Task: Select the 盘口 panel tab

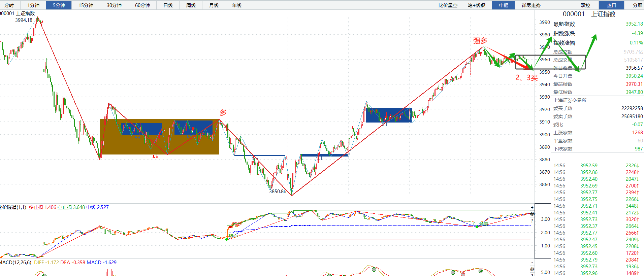Action: click(612, 5)
